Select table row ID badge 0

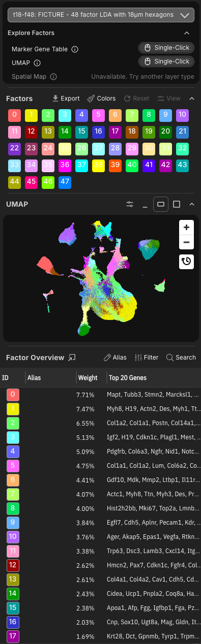point(13,395)
